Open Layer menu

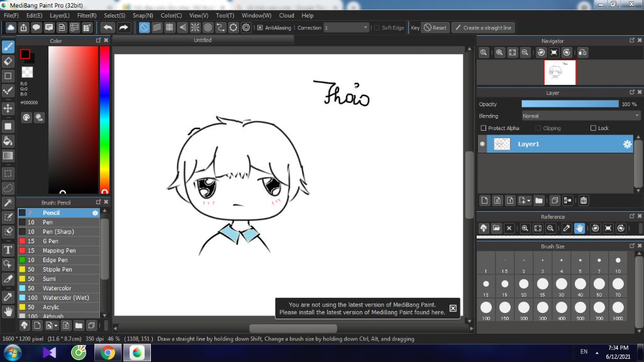click(60, 16)
